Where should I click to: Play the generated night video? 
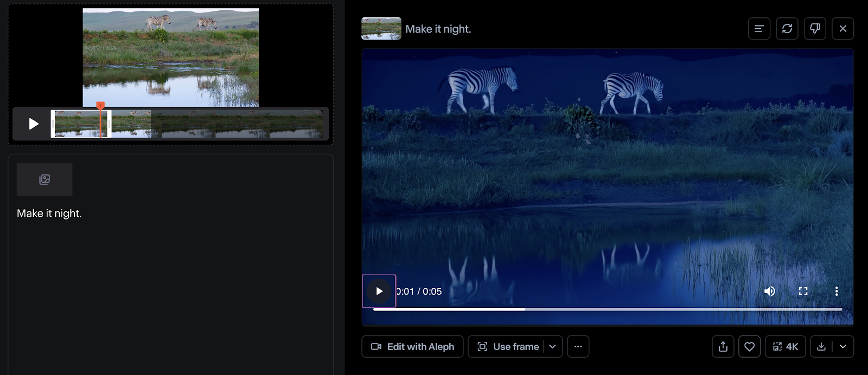pyautogui.click(x=379, y=292)
